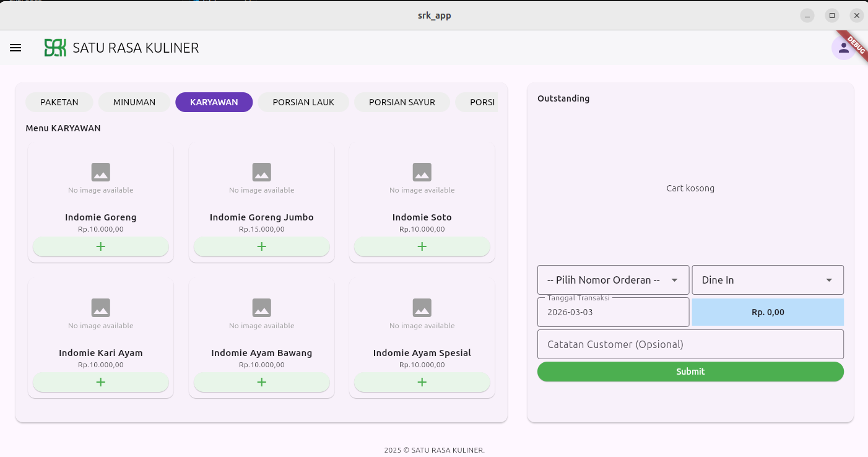Click the Tanggal Transaksi date field

click(613, 312)
